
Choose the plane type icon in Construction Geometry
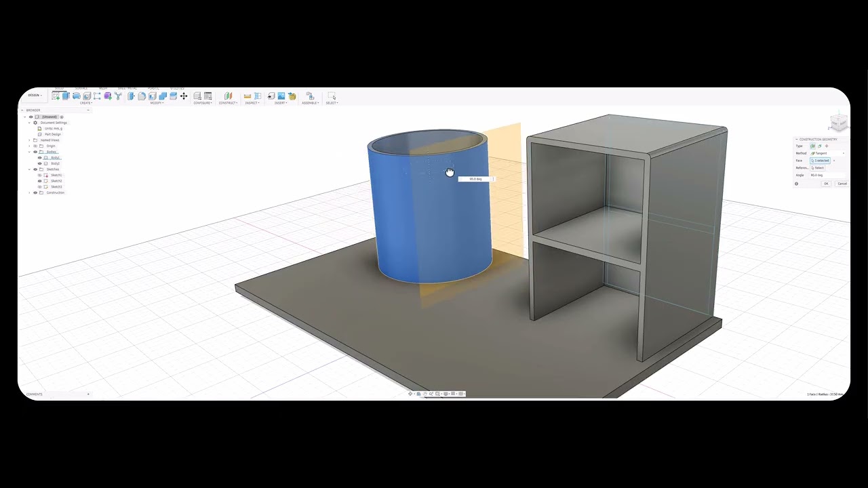(x=812, y=146)
